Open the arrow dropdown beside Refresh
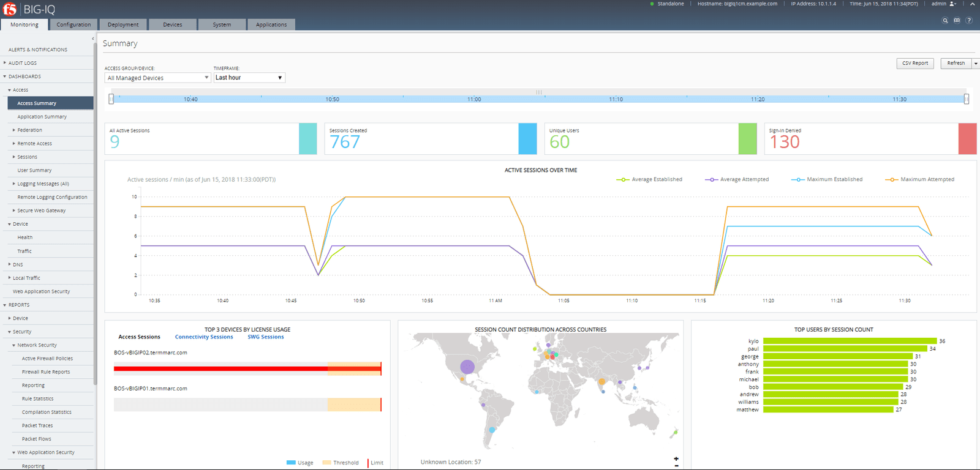The width and height of the screenshot is (980, 470). pyautogui.click(x=976, y=64)
